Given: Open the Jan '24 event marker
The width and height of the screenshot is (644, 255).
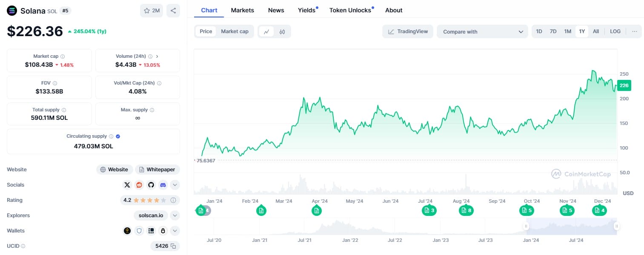Looking at the screenshot, I should 201,210.
